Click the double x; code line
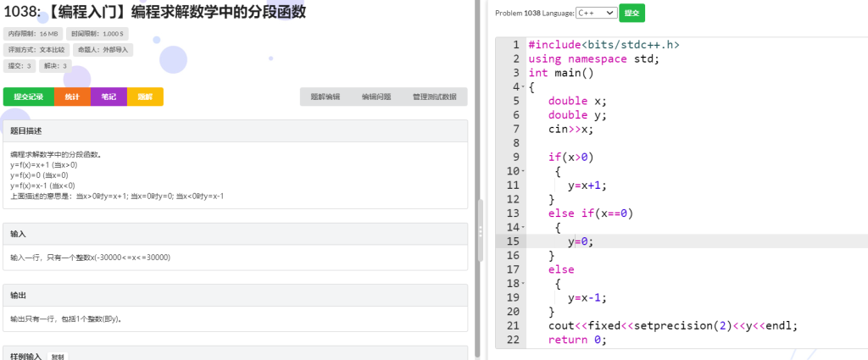868x360 pixels. tap(577, 101)
